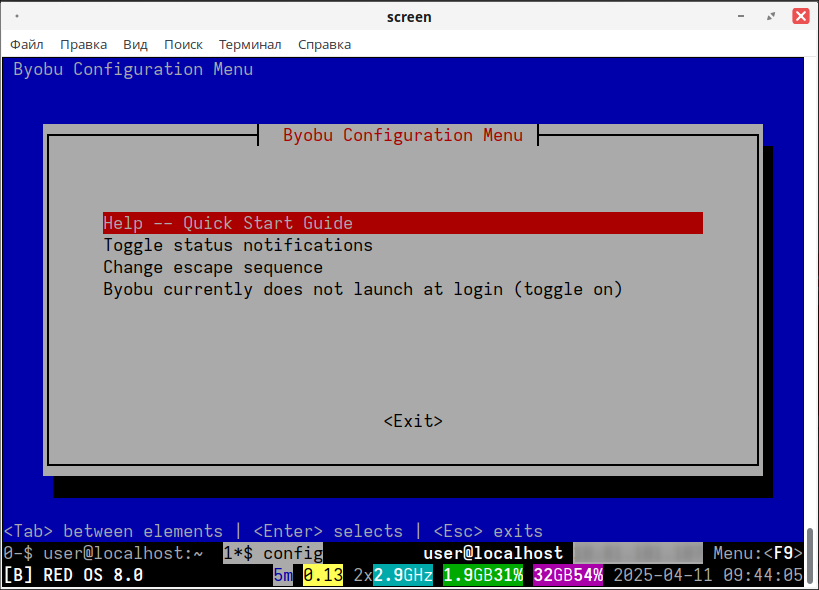Viewport: 819px width, 590px height.
Task: Open the Правка menu
Action: coord(84,45)
